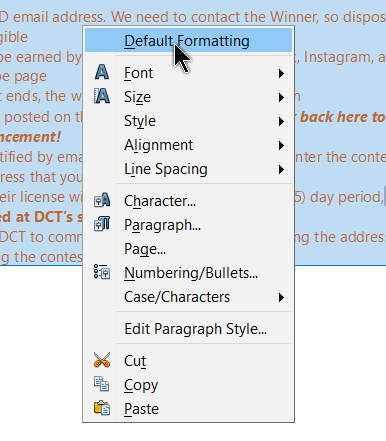Click the Character dialog icon
This screenshot has height=441, width=386.
(102, 200)
